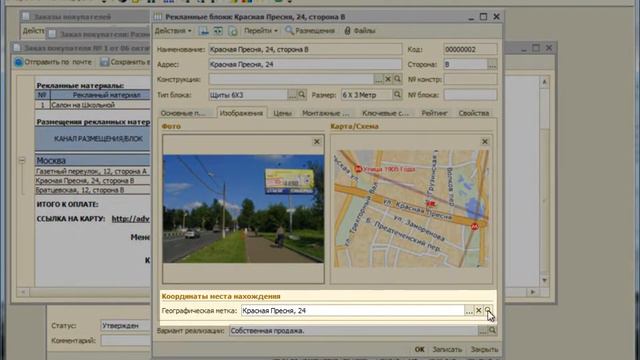Open Географическая метка with its magnifier icon
The width and height of the screenshot is (640, 360).
[488, 311]
